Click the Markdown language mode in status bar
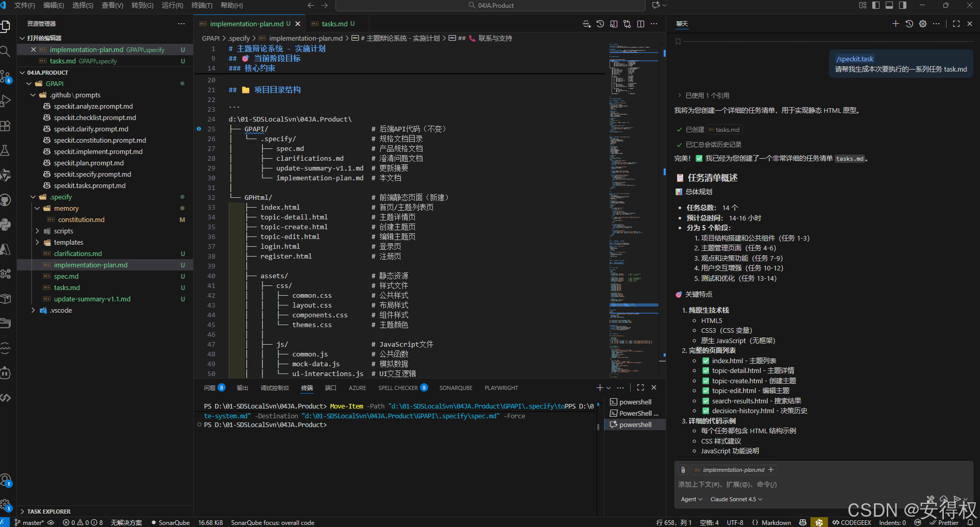The width and height of the screenshot is (980, 527). (776, 522)
